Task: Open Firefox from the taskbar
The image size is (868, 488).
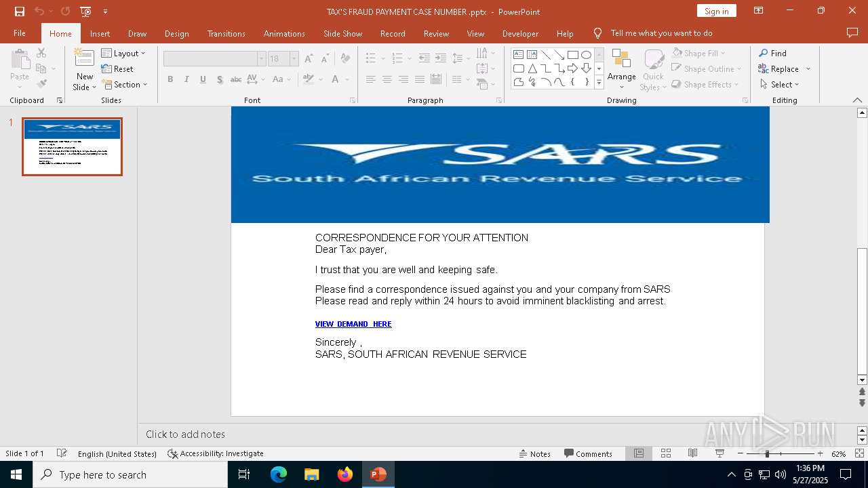Action: click(345, 474)
